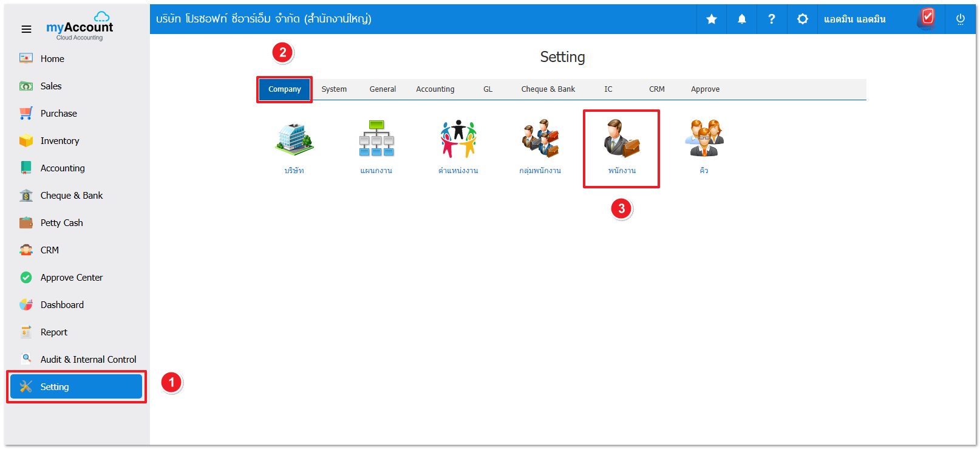Switch to the Cheque & Bank tab

click(x=548, y=89)
